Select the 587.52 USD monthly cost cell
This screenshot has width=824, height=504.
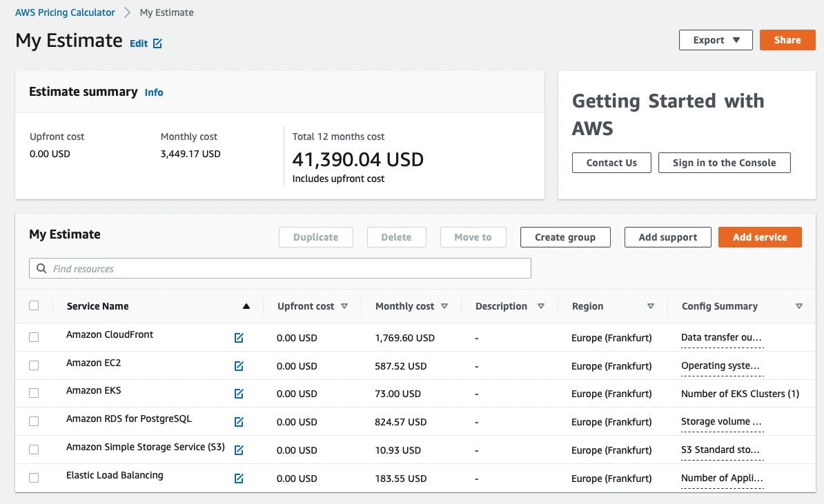pos(400,366)
